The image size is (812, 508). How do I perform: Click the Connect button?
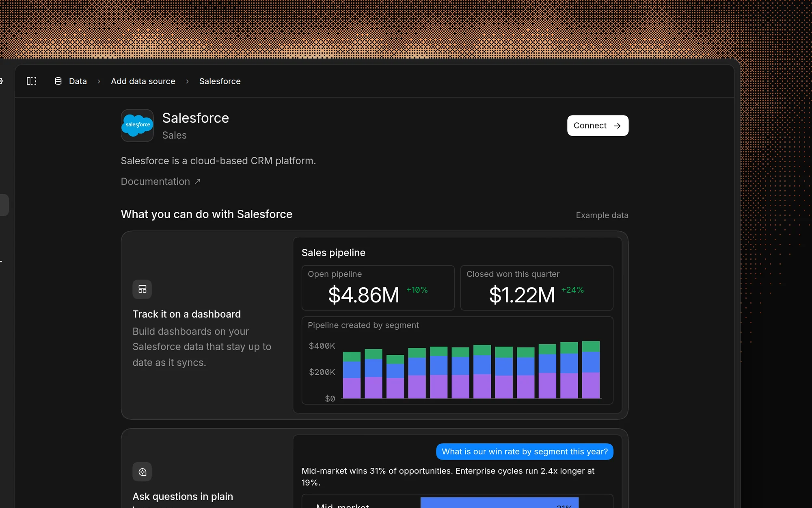point(598,126)
